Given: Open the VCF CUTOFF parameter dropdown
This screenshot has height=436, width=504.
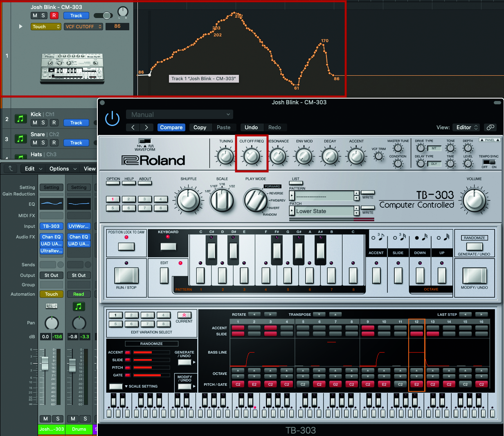Looking at the screenshot, I should pos(83,27).
